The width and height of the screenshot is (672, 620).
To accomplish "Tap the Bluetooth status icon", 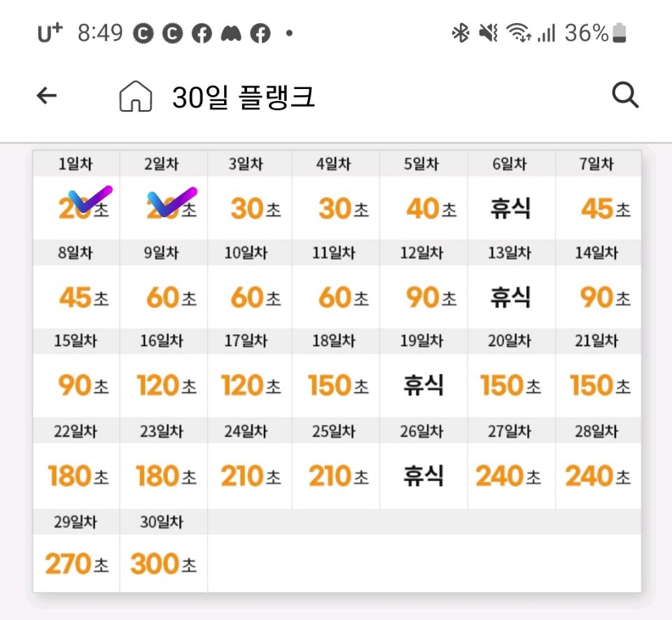I will click(x=461, y=33).
